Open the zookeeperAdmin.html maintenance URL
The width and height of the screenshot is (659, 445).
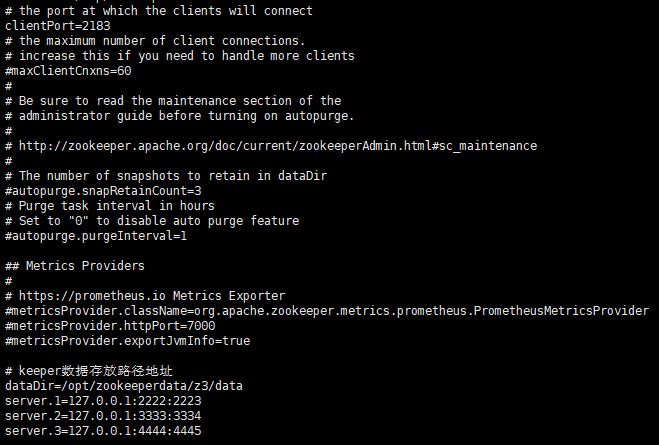pyautogui.click(x=278, y=146)
